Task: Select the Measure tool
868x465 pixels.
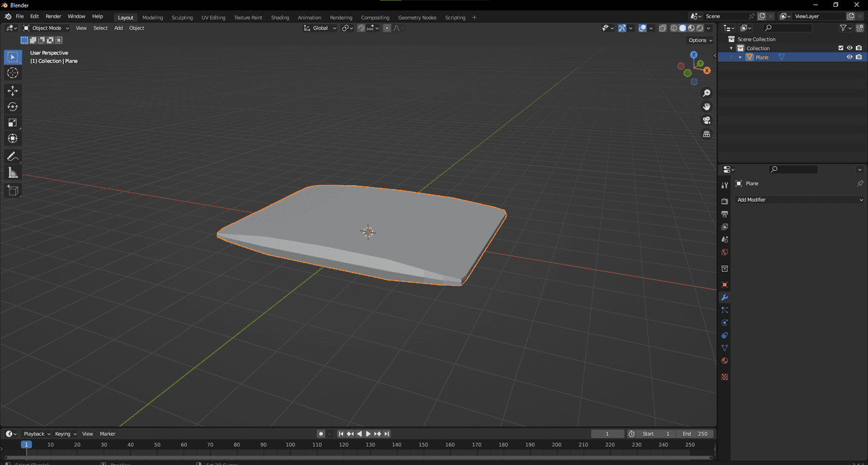Action: click(x=13, y=173)
